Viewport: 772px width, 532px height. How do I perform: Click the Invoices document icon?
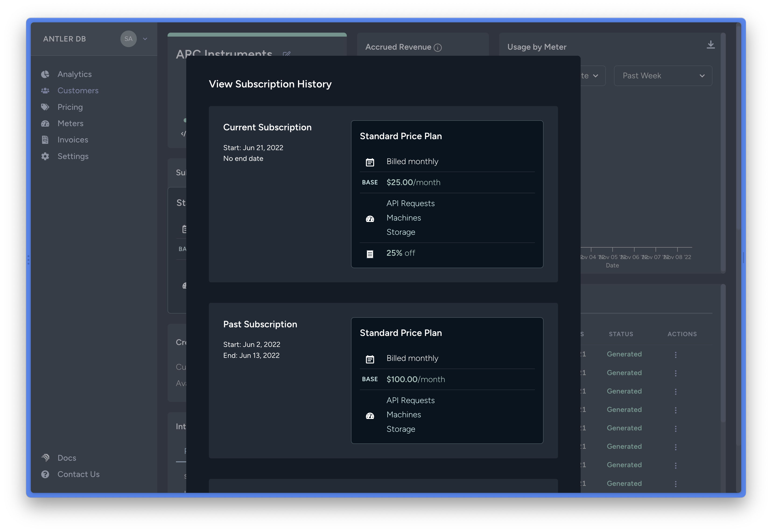tap(45, 140)
